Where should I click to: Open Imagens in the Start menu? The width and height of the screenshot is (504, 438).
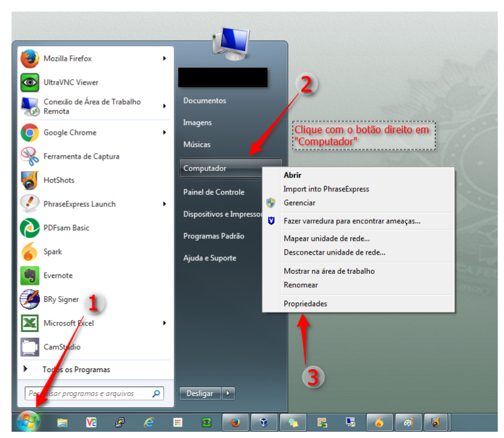click(197, 122)
